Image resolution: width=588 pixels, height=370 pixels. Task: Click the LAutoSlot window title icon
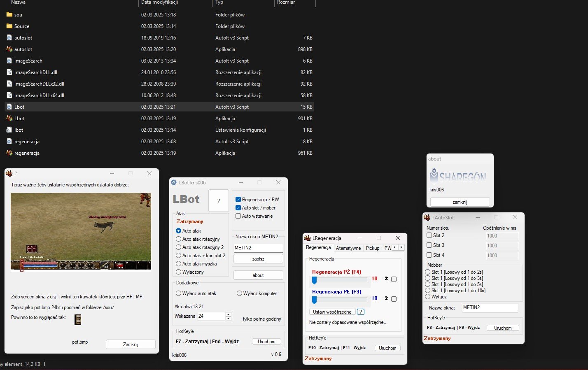click(x=427, y=217)
